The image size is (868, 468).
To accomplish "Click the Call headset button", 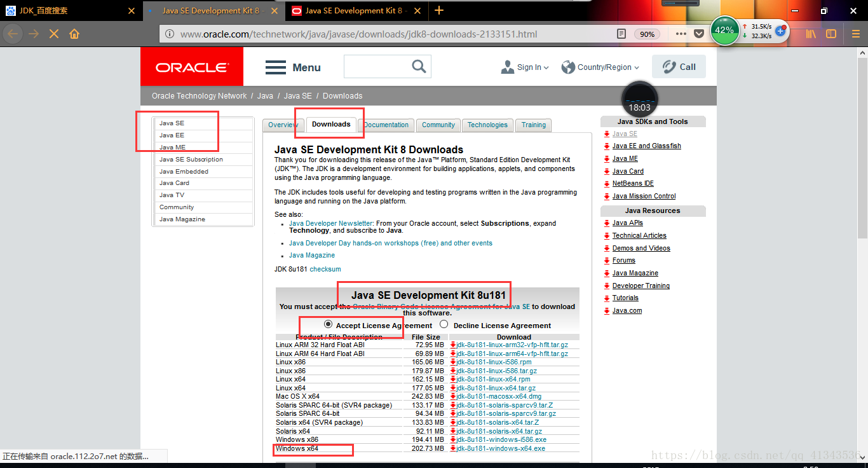I will (x=679, y=67).
